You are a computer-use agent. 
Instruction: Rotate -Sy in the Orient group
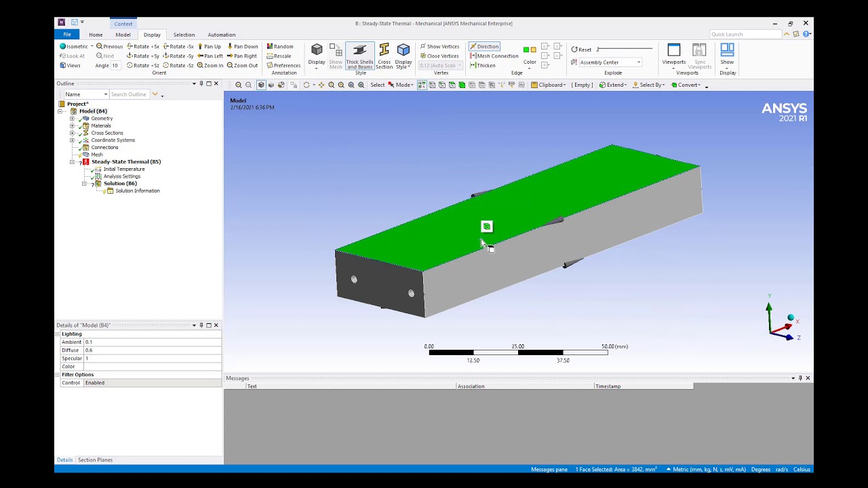pos(178,56)
